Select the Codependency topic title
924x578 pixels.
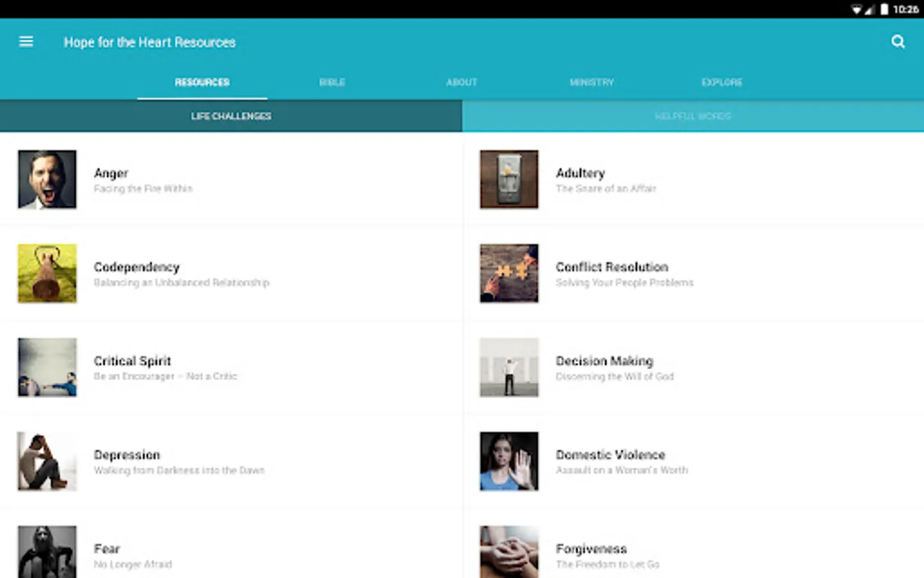(137, 267)
